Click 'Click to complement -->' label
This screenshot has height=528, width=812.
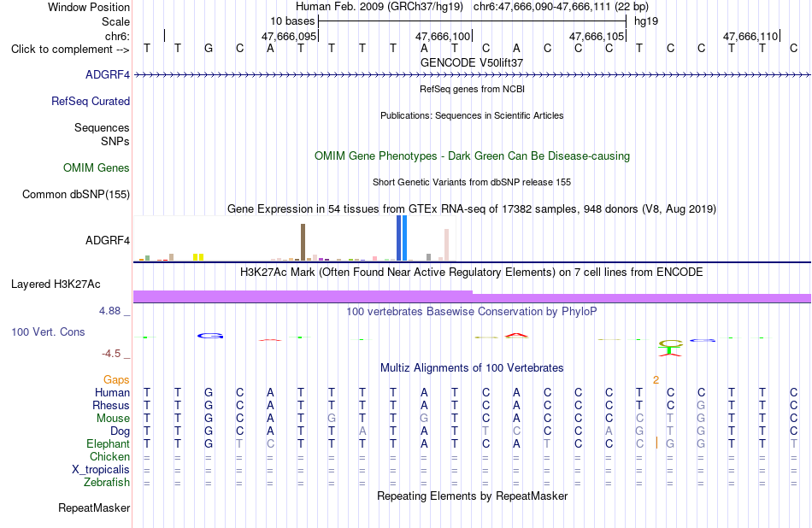click(70, 50)
